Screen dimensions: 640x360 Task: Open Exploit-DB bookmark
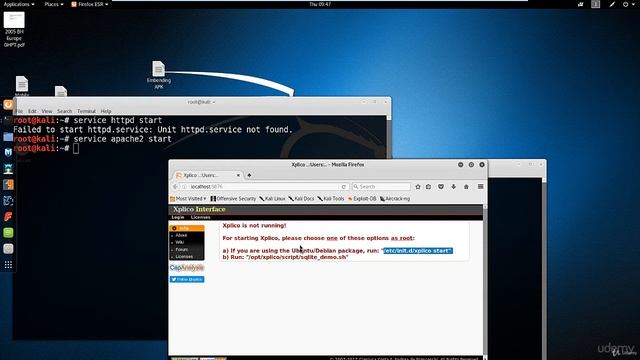[x=362, y=199]
